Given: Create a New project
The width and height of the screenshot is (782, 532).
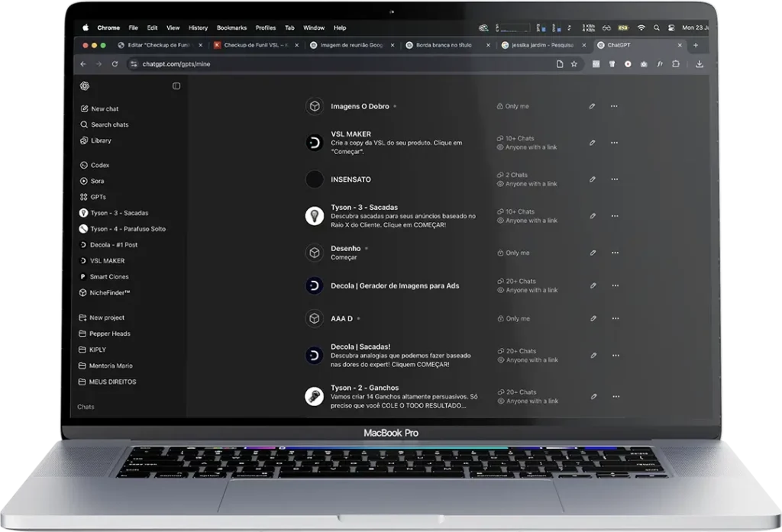Looking at the screenshot, I should 102,318.
